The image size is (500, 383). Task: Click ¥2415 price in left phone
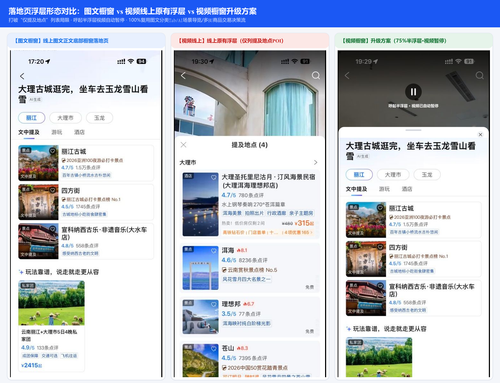(31, 365)
